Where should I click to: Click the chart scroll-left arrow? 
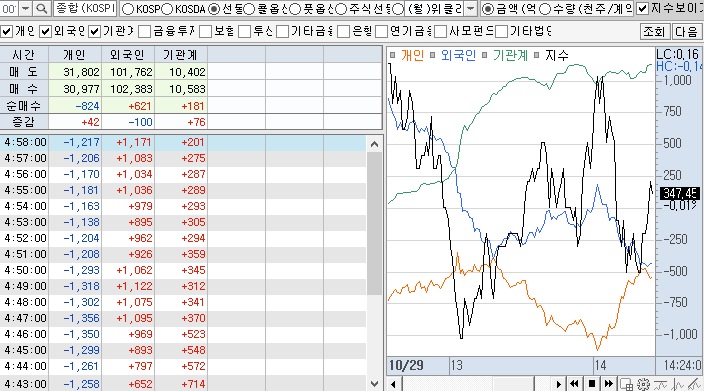pyautogui.click(x=394, y=384)
